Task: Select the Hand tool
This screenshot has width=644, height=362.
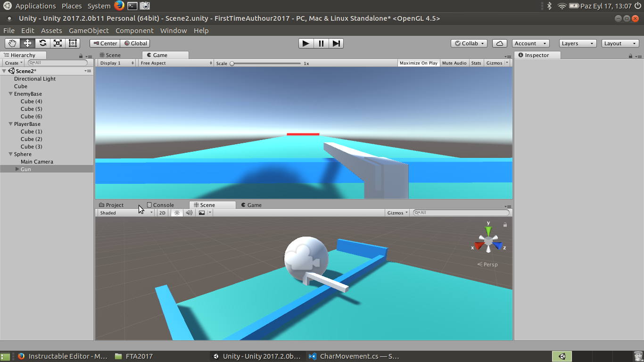Action: click(12, 43)
